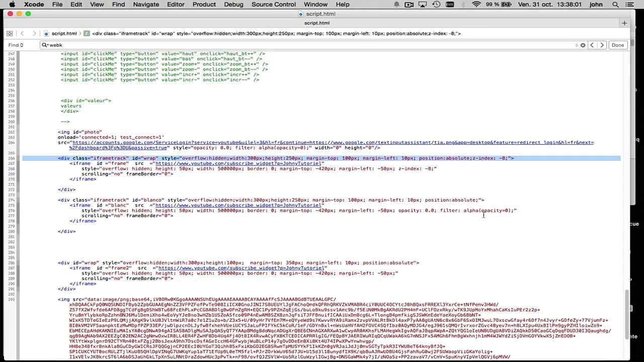Open the Find mode popup
This screenshot has height=362, width=644.
click(15, 45)
